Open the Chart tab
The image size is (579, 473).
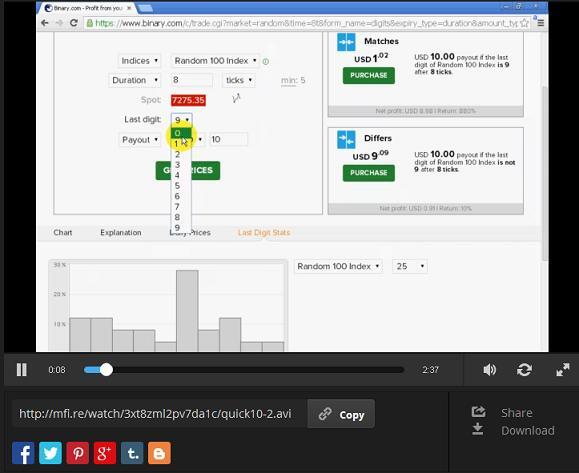click(63, 233)
